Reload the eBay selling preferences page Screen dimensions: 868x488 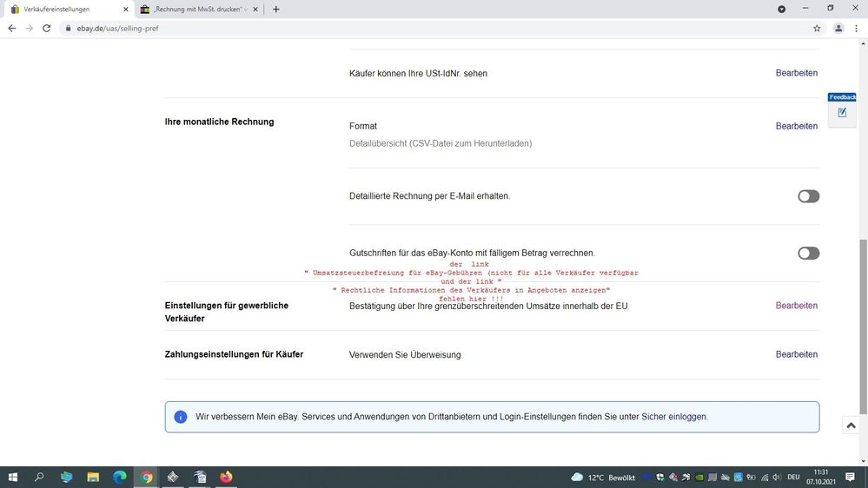[47, 28]
